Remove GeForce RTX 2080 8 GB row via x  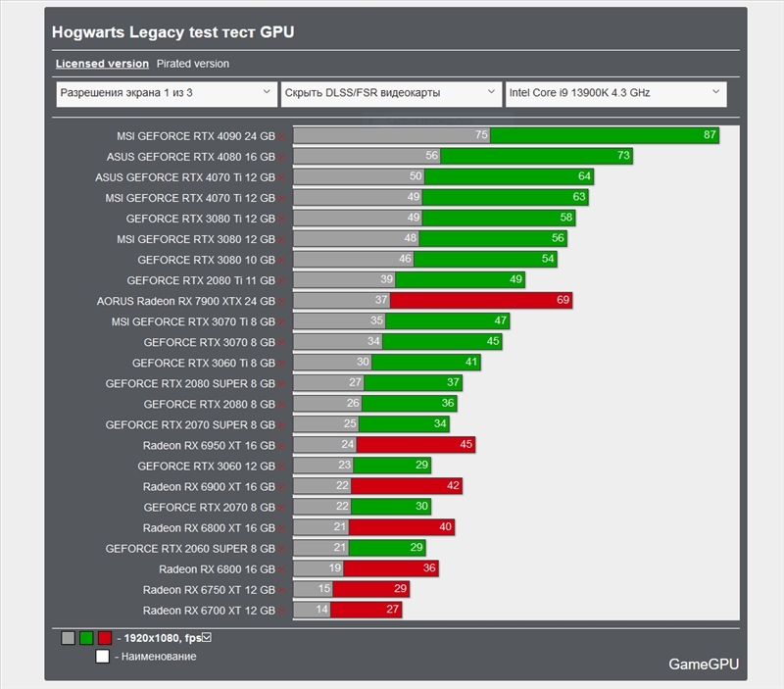click(x=282, y=405)
